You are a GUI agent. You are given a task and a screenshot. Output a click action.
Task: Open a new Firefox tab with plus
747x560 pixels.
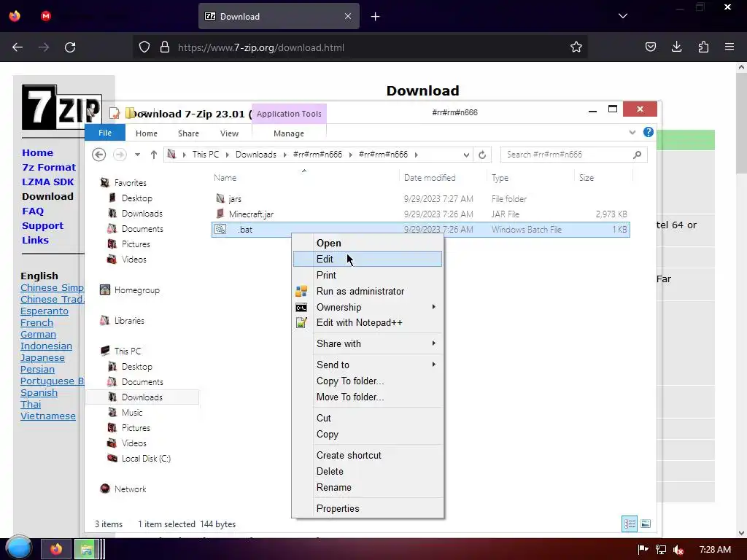click(x=376, y=17)
